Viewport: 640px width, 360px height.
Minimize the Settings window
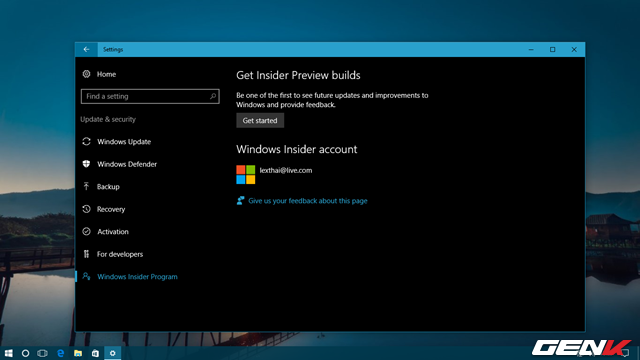[x=531, y=49]
